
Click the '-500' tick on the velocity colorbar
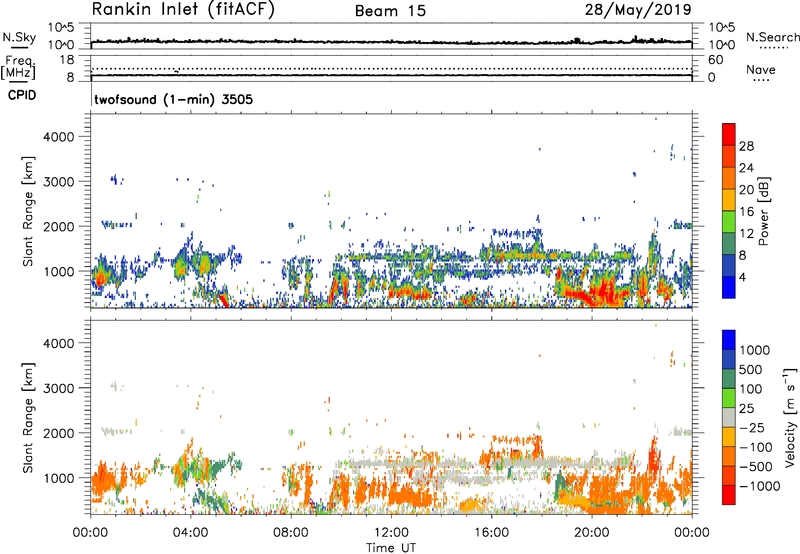tap(756, 466)
